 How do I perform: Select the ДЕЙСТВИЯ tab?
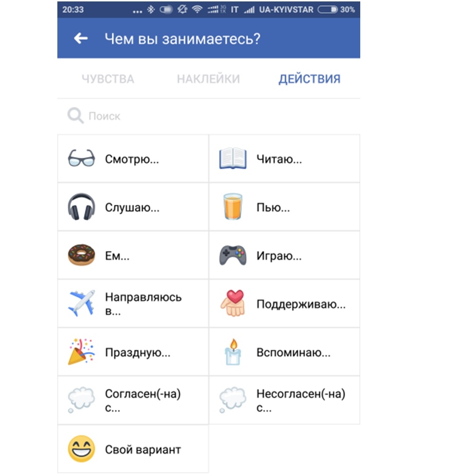(x=310, y=79)
